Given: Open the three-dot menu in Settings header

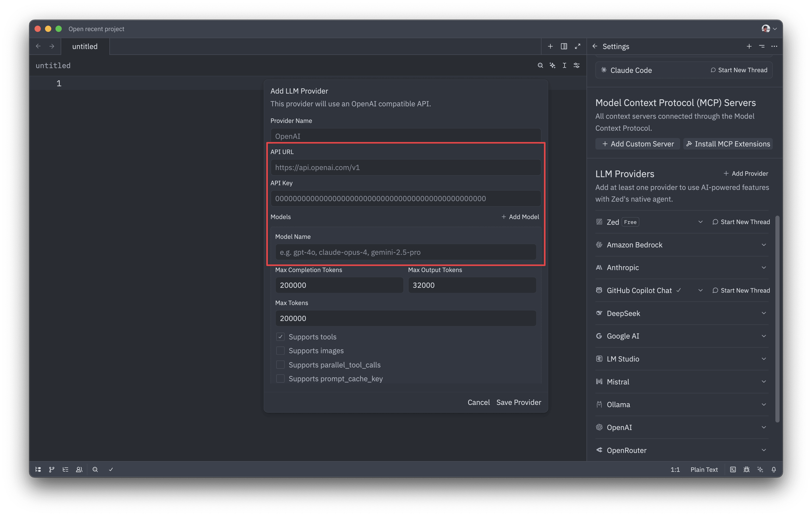Looking at the screenshot, I should click(774, 46).
